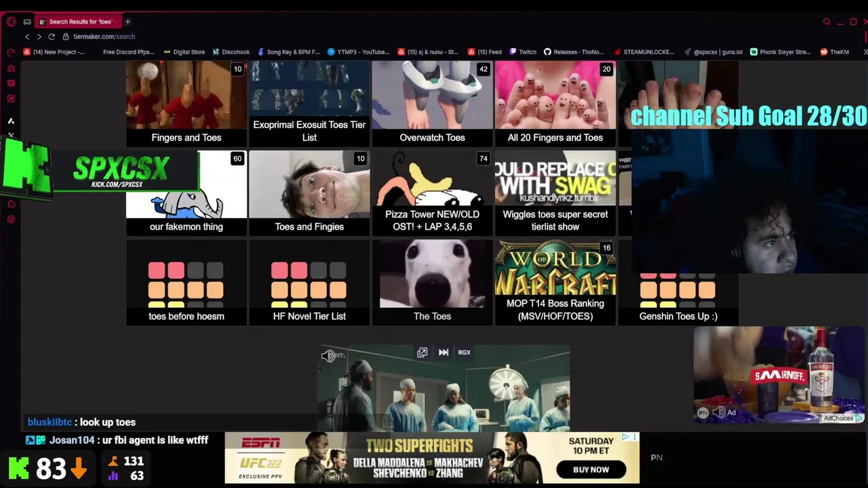Open the TheKM reddit bookmark
868x488 pixels.
tap(835, 52)
